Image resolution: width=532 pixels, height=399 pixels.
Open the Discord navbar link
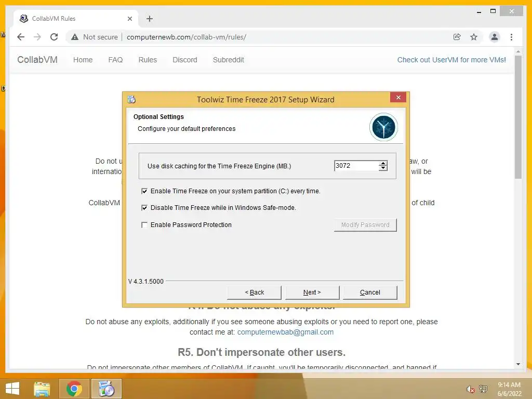click(x=185, y=60)
